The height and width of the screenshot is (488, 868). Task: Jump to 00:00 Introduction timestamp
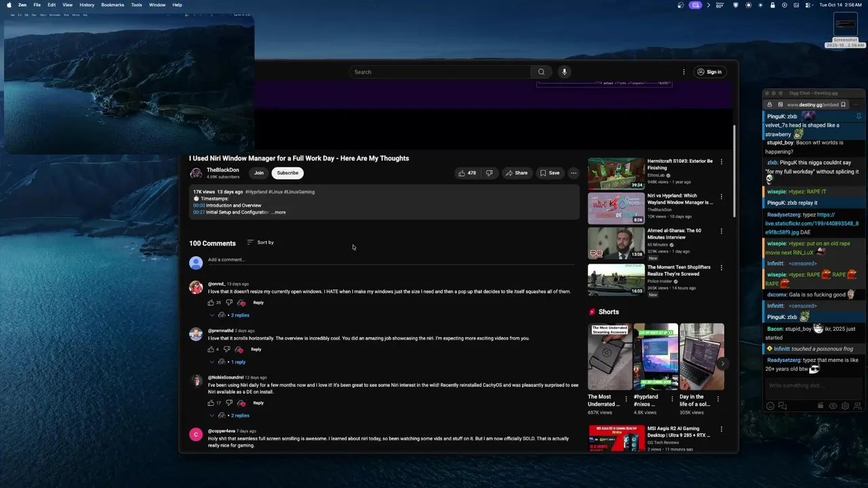199,205
